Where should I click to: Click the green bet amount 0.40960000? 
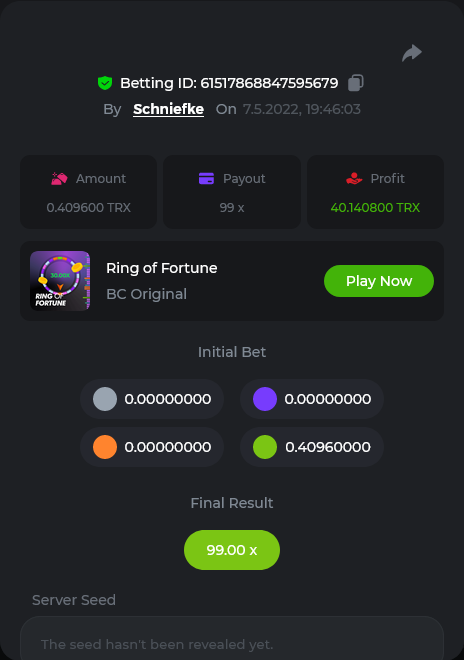328,447
